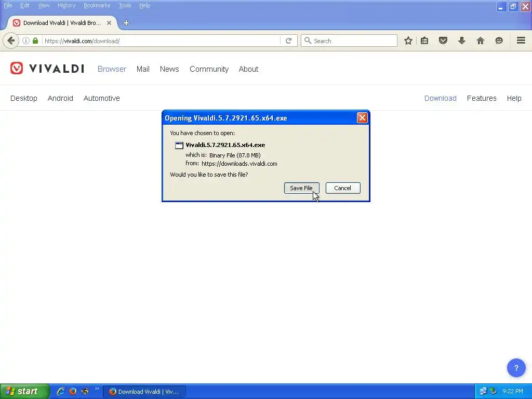The height and width of the screenshot is (399, 532).
Task: Go to the Mail navigation link
Action: tap(143, 69)
